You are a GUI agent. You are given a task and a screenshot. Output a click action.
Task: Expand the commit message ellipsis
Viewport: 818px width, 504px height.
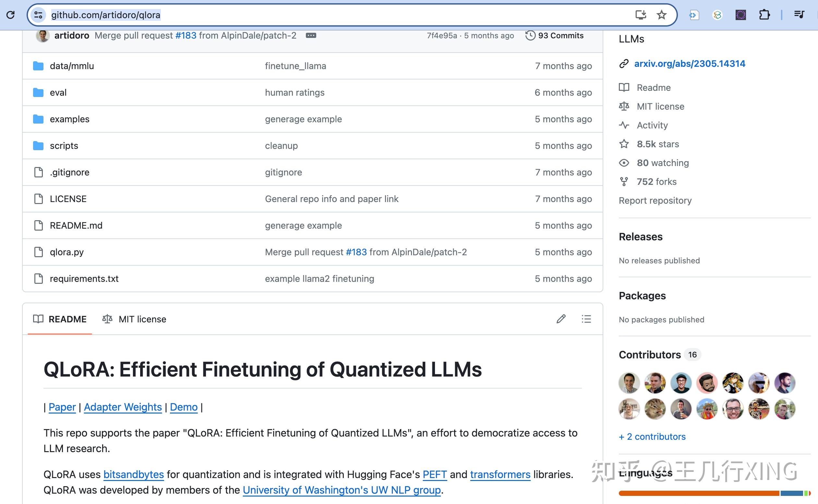tap(311, 35)
